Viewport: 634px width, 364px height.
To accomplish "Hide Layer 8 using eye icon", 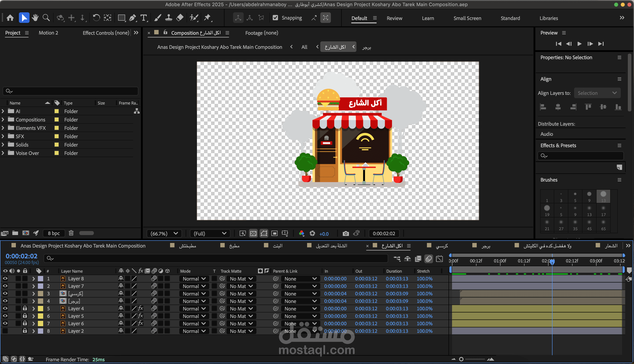I will point(5,278).
